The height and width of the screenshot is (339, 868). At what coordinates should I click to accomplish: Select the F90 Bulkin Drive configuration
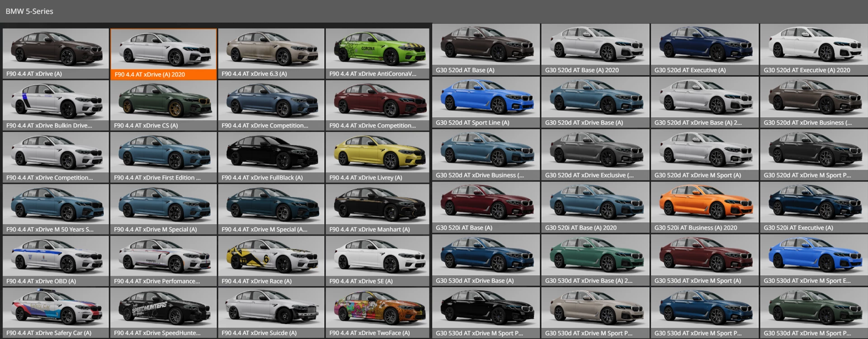point(56,105)
